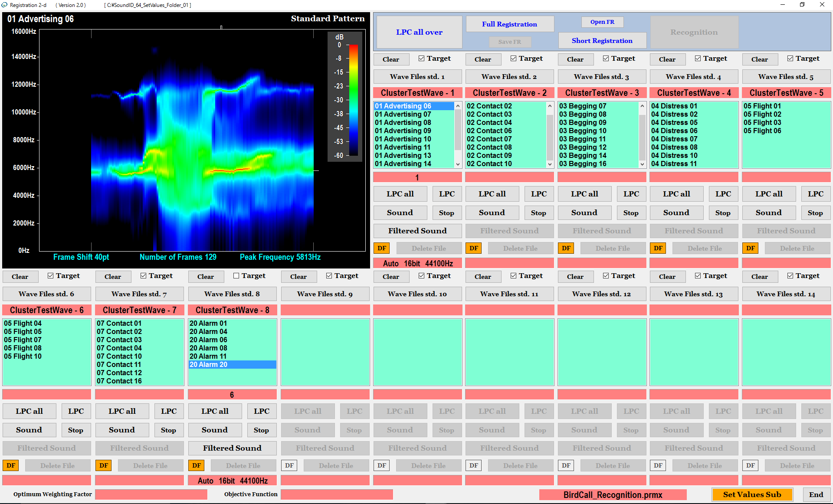The image size is (833, 504).
Task: Click the DF icon under the Contact 07 list
Action: (103, 465)
